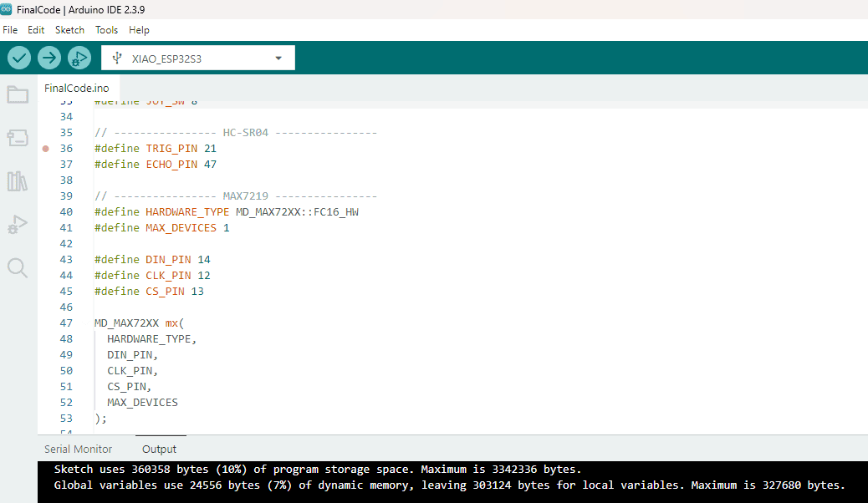Image resolution: width=868 pixels, height=503 pixels.
Task: Click MAX_DEVICES argument on line 52
Action: 142,402
